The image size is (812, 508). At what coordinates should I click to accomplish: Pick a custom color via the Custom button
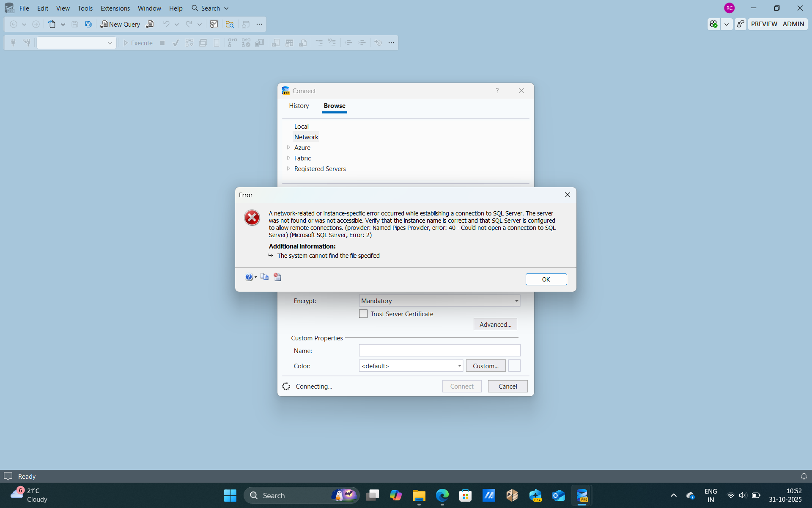pos(485,365)
